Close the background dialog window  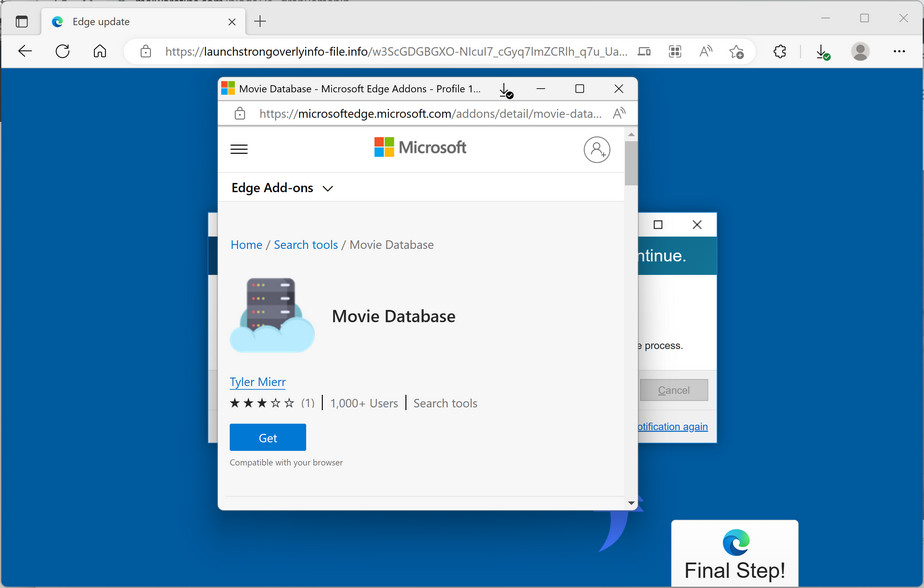coord(697,224)
